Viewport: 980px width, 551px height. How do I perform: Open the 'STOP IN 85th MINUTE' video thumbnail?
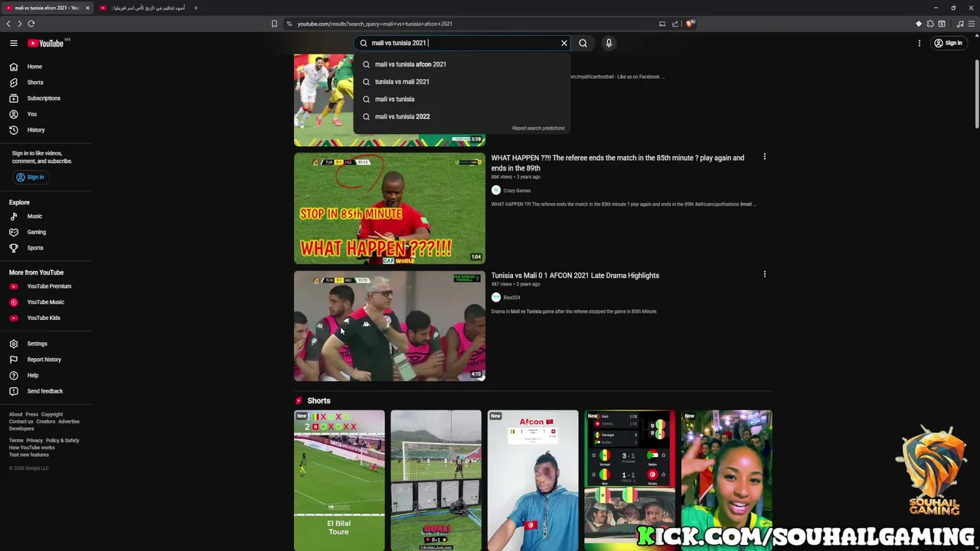[x=390, y=208]
